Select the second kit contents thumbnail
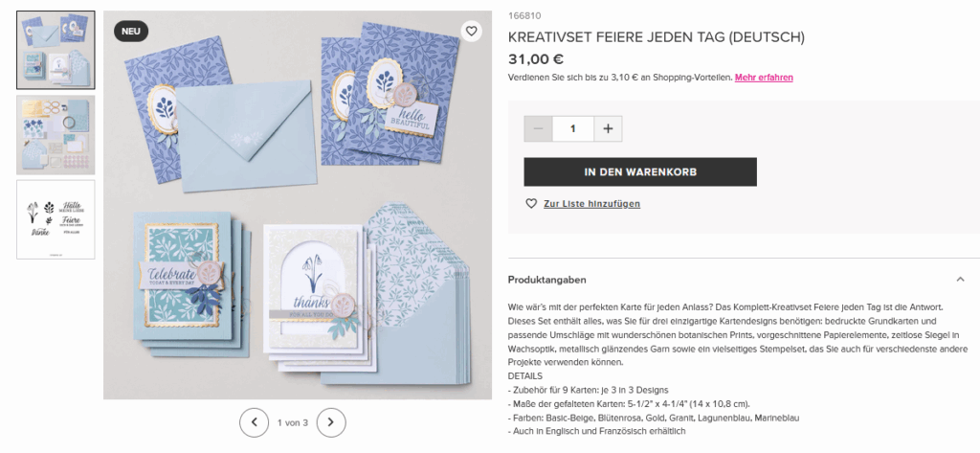Viewport: 980px width, 453px height. pos(56,134)
